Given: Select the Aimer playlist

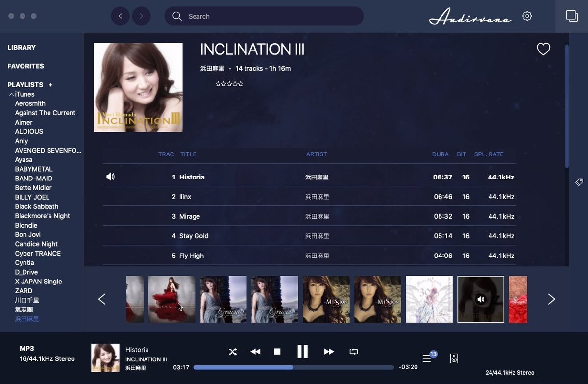Looking at the screenshot, I should point(24,122).
